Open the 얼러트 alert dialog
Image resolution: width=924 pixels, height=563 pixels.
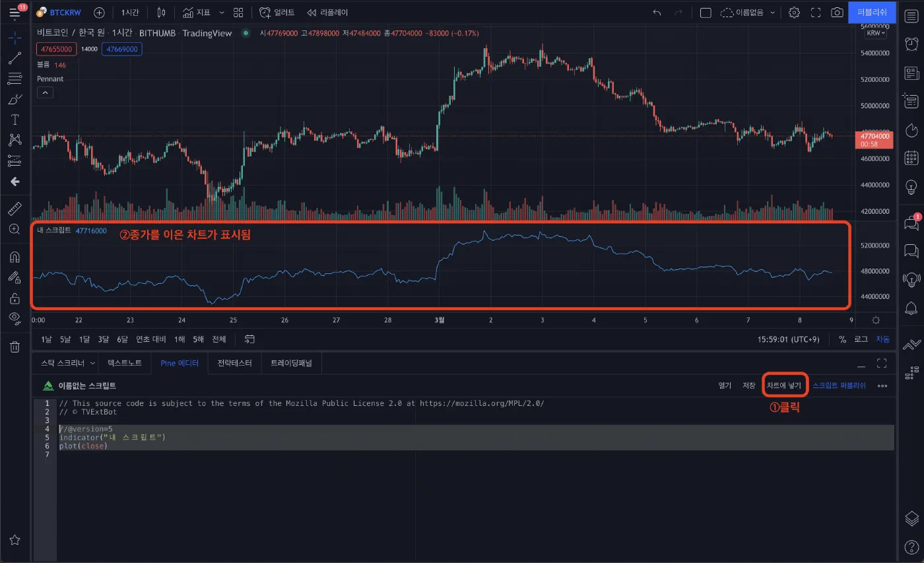point(277,13)
